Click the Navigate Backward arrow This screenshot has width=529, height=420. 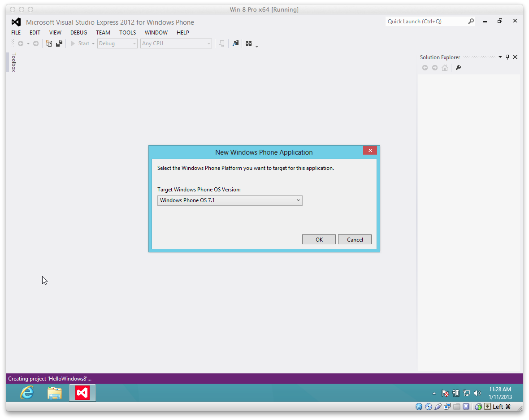click(21, 43)
